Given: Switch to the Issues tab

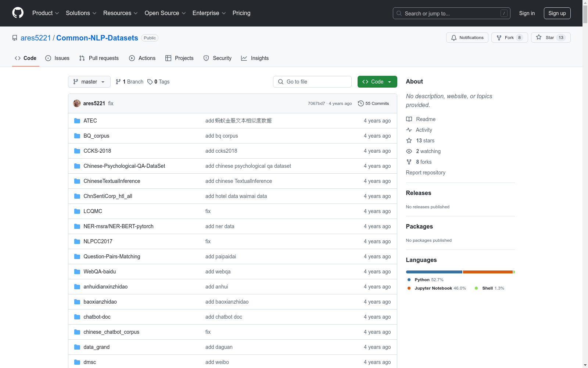Looking at the screenshot, I should pos(57,58).
